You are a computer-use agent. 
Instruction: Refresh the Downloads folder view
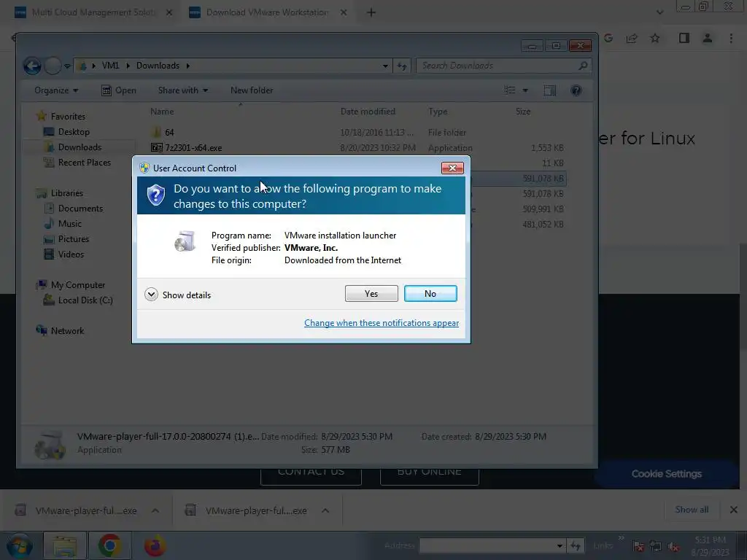[402, 66]
